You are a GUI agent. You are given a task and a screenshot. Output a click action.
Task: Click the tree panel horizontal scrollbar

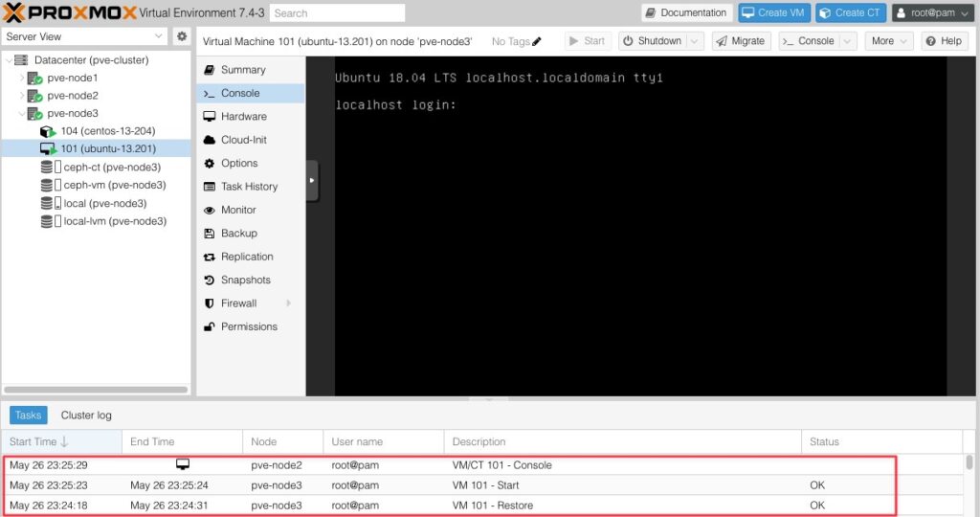(x=96, y=390)
